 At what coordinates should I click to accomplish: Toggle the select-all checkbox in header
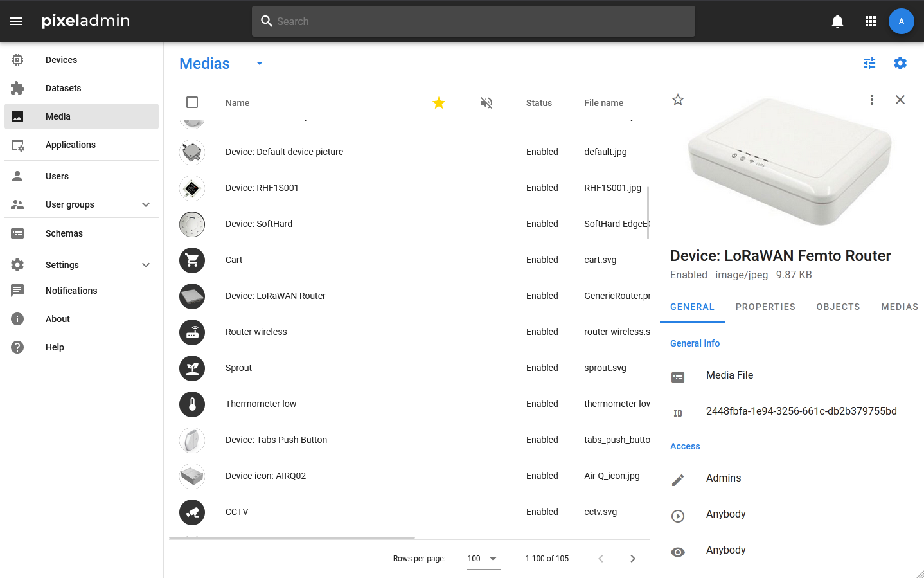[x=192, y=102]
